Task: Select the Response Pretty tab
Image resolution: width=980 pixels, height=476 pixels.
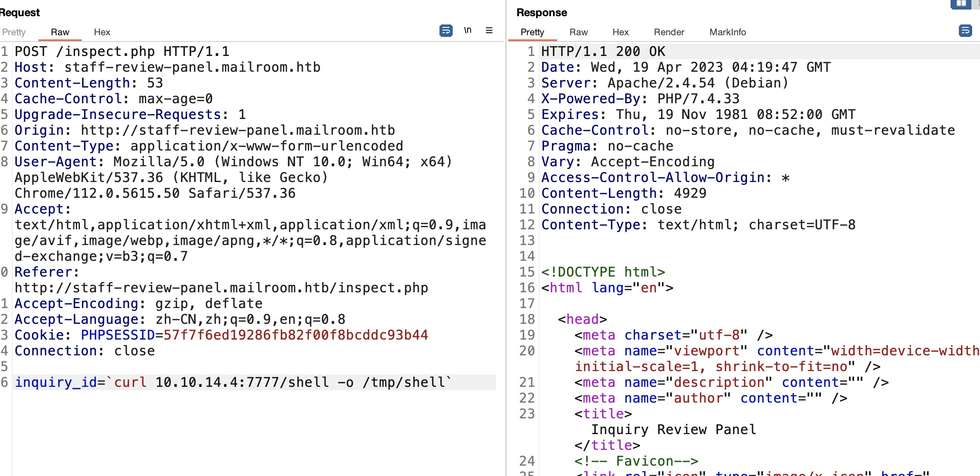Action: pyautogui.click(x=532, y=32)
